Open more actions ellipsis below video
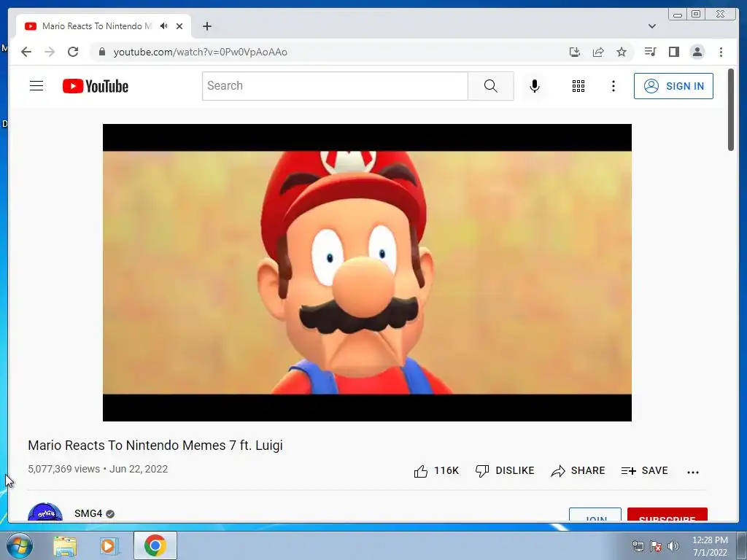Screen dimensions: 747x560 [x=693, y=472]
